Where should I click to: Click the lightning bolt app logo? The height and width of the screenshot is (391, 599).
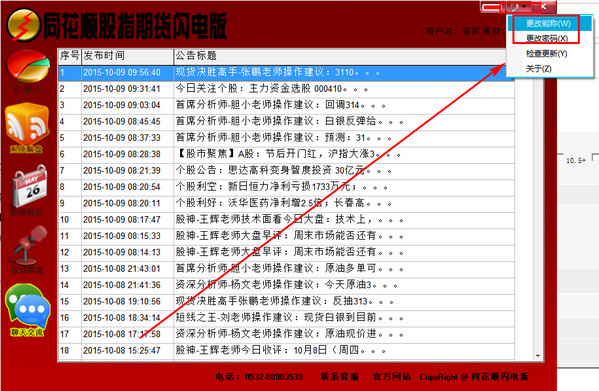[x=24, y=25]
